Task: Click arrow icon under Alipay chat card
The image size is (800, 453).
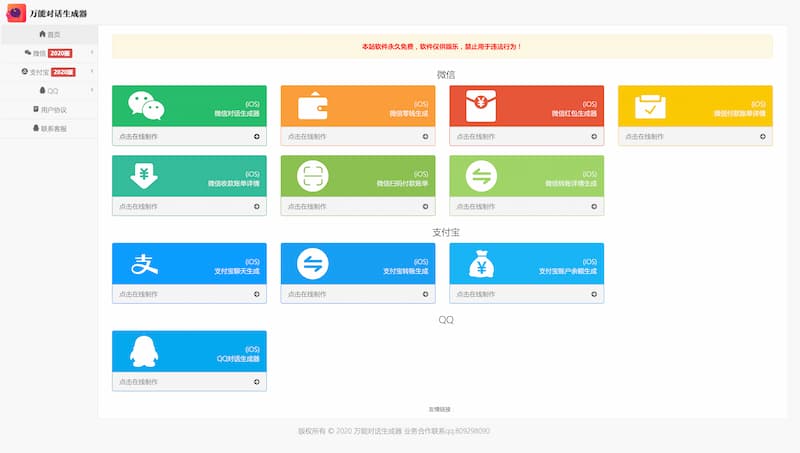Action: pyautogui.click(x=257, y=294)
